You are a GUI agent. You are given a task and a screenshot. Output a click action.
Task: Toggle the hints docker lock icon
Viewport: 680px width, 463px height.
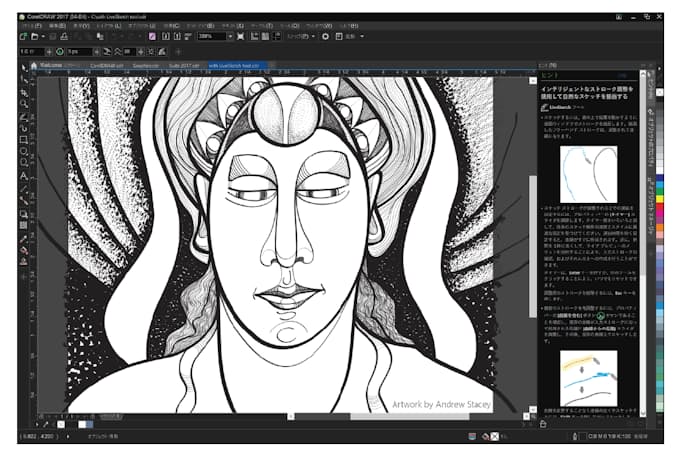point(543,424)
